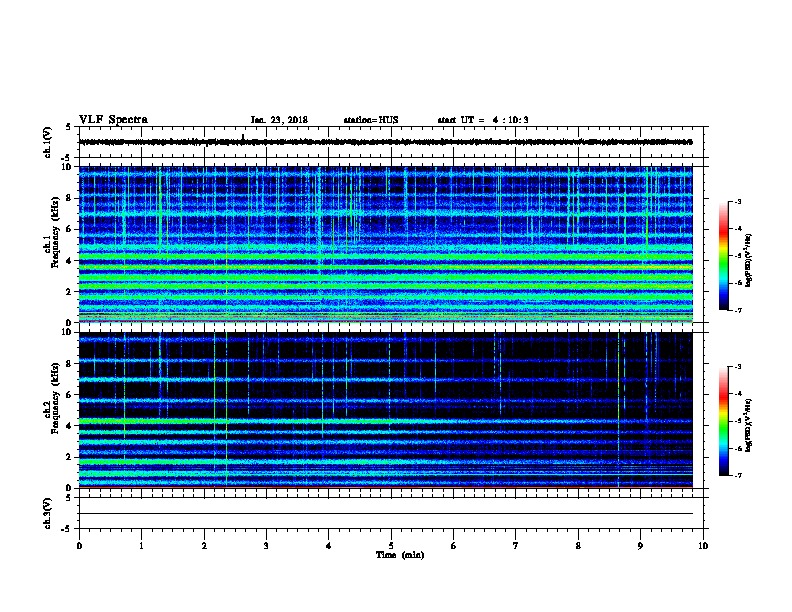Click the ch.1 voltage waveform trace
The width and height of the screenshot is (792, 612).
coord(386,142)
